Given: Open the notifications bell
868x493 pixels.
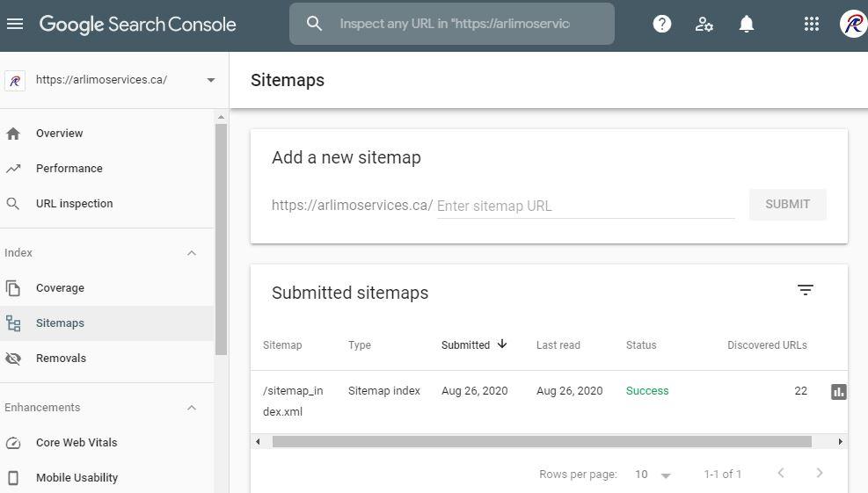Looking at the screenshot, I should (747, 24).
